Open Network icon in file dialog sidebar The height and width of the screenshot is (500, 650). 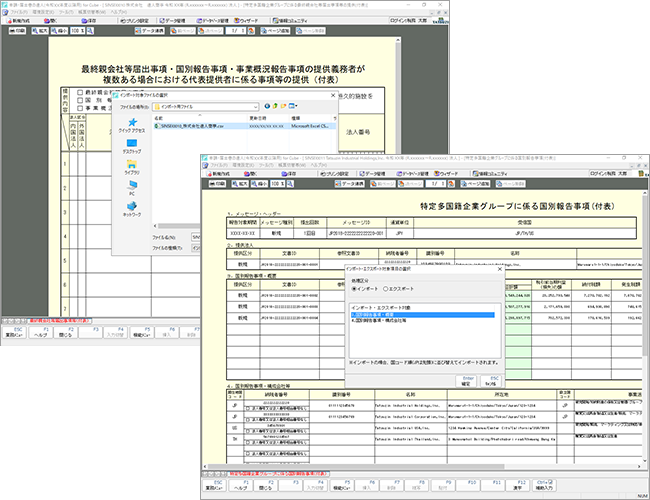(x=131, y=210)
